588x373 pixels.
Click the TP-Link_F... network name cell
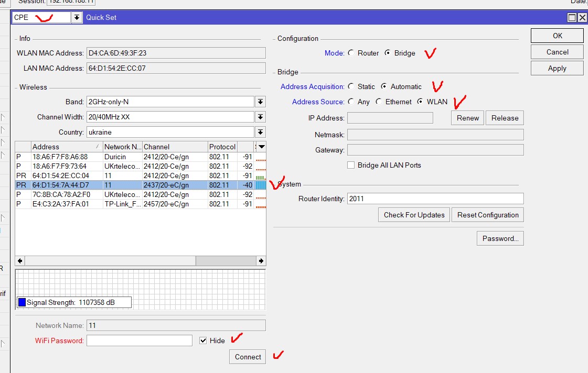pos(123,204)
